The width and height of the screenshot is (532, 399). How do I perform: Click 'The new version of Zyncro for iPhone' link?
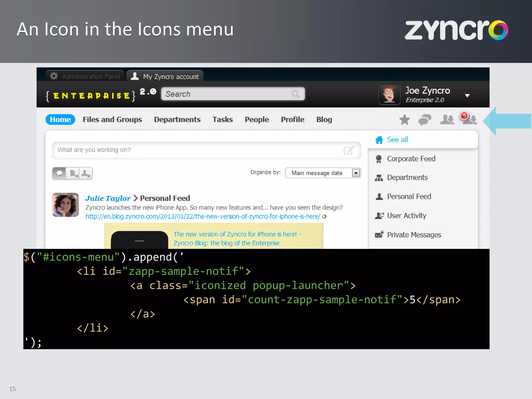coord(237,238)
